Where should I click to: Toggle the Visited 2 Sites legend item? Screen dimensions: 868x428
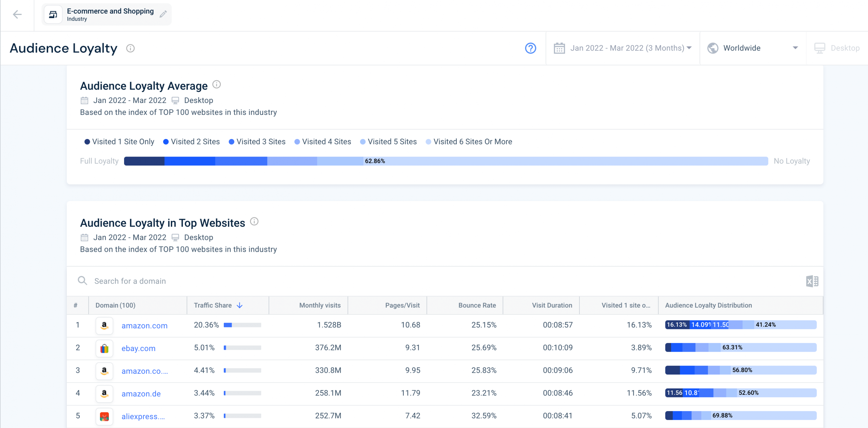(x=191, y=141)
